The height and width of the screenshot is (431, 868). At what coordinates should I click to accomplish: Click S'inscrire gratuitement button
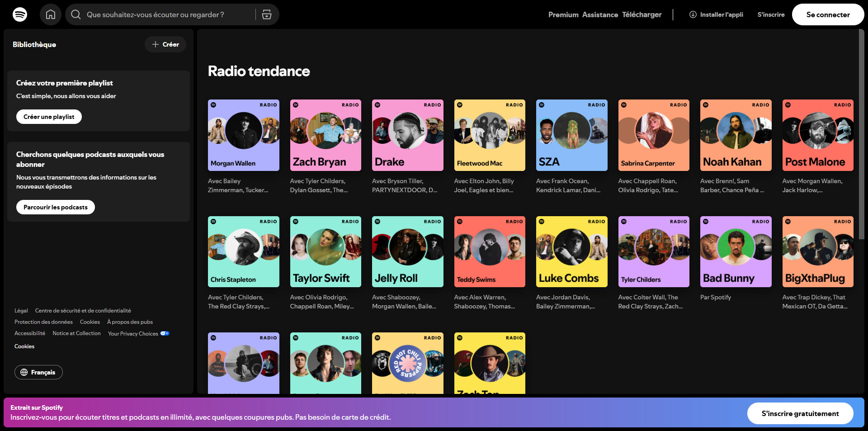(800, 413)
